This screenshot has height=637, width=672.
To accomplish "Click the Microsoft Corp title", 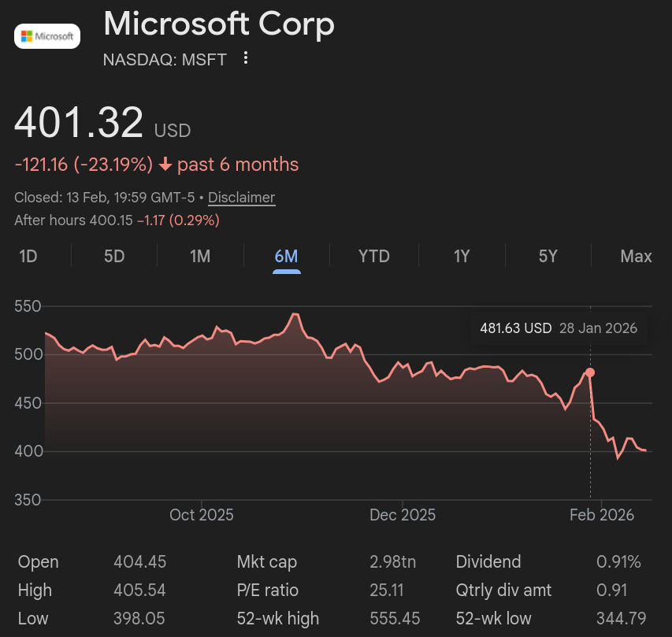I will [219, 24].
